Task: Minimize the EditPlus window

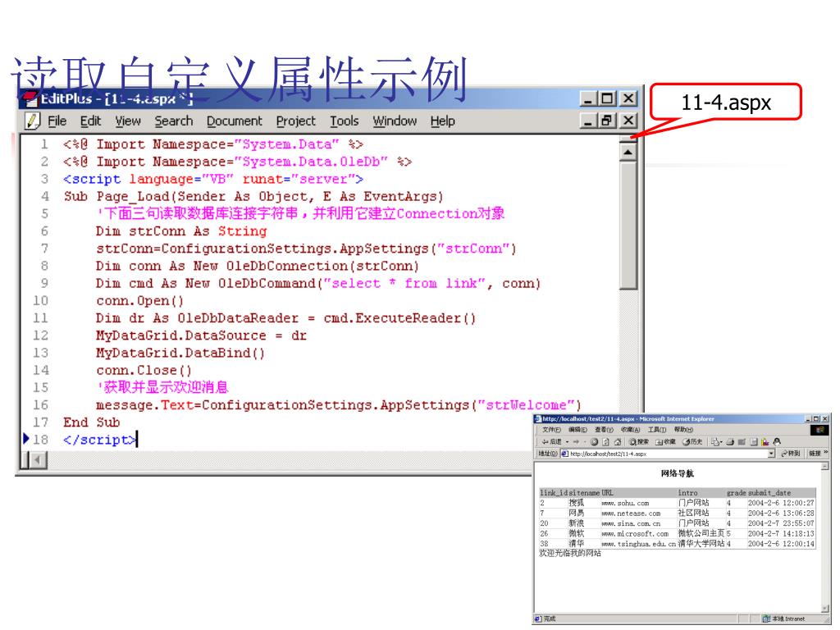Action: click(x=588, y=98)
